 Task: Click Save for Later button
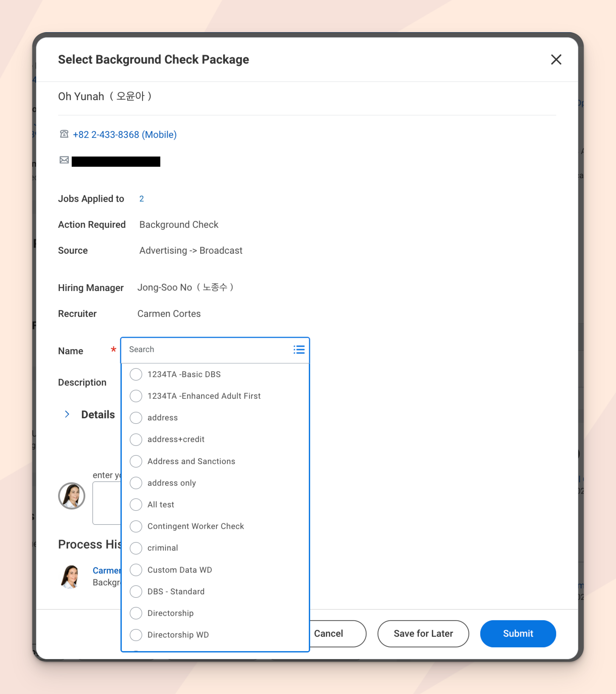click(x=423, y=634)
